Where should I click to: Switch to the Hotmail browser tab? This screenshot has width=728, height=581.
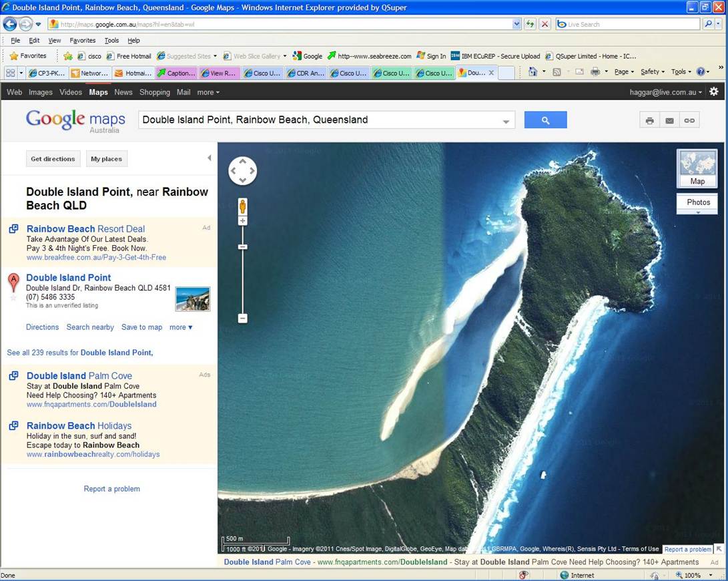coord(134,73)
